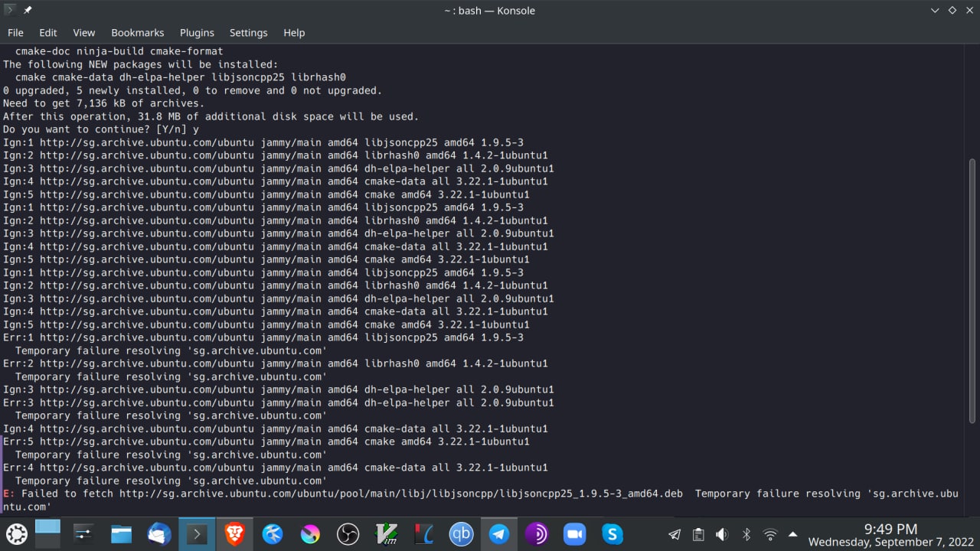Open Thunderbird mail from taskbar

click(159, 533)
